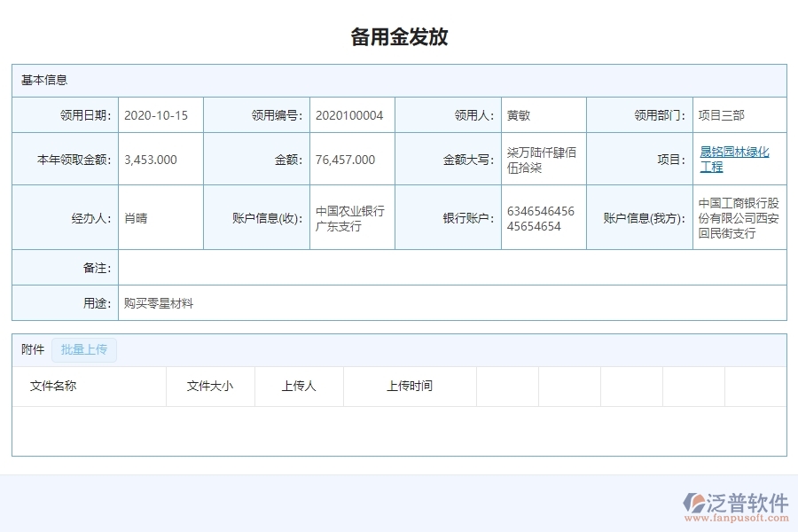Click the 用途 value 购买零星材料
Screen dimensions: 798x532
point(159,303)
